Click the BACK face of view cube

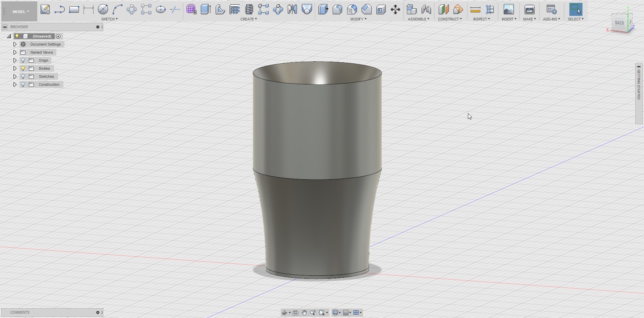point(619,23)
